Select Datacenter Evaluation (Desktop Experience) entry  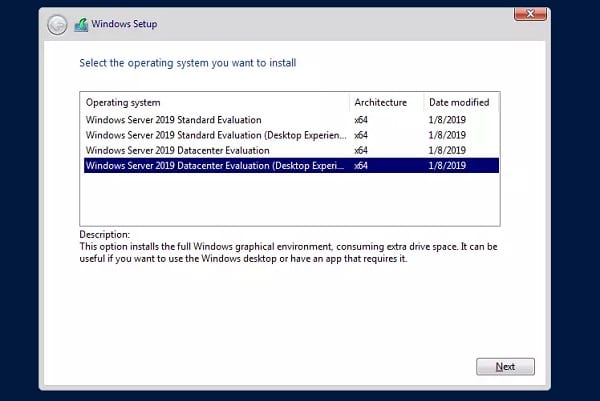pos(216,165)
